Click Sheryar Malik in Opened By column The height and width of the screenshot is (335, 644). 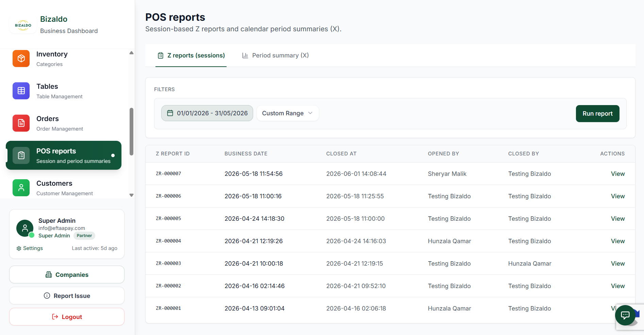coord(447,174)
